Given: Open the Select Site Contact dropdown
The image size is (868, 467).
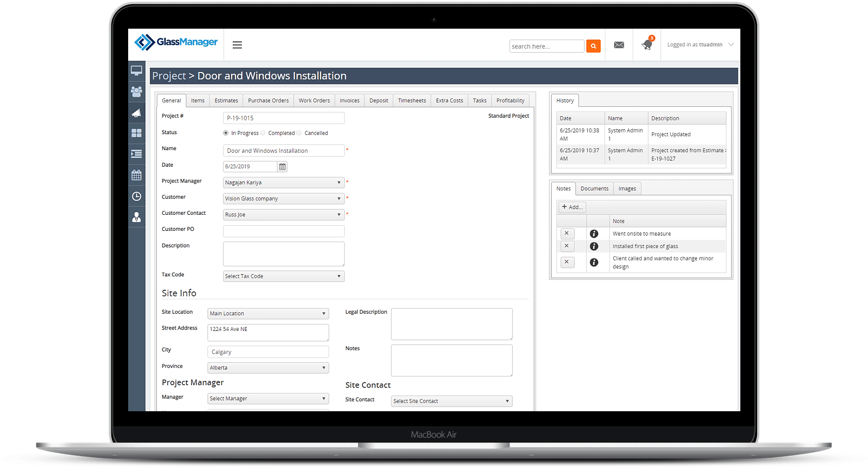Looking at the screenshot, I should click(x=452, y=401).
